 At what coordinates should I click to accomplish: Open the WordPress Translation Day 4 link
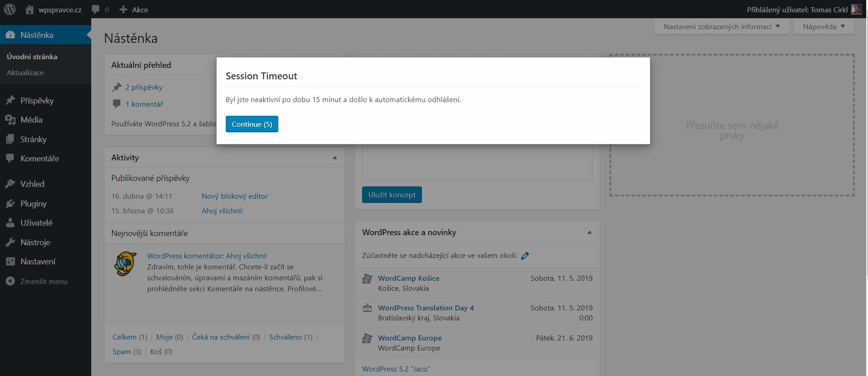(x=426, y=308)
